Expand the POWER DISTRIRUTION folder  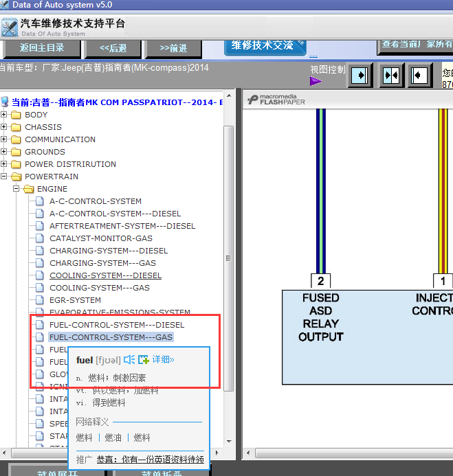(3, 164)
